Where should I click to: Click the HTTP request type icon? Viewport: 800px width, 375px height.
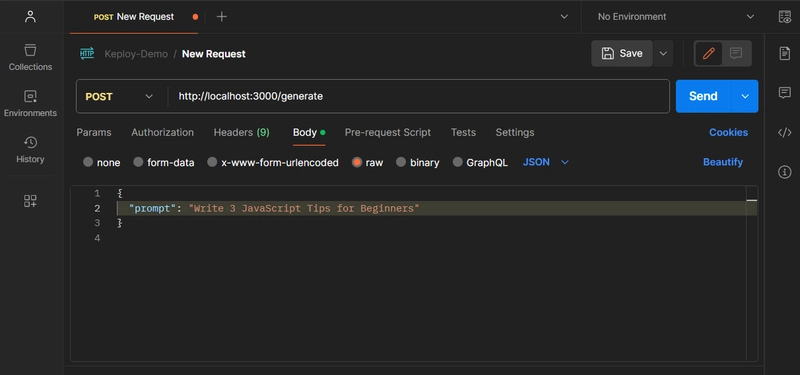(87, 54)
